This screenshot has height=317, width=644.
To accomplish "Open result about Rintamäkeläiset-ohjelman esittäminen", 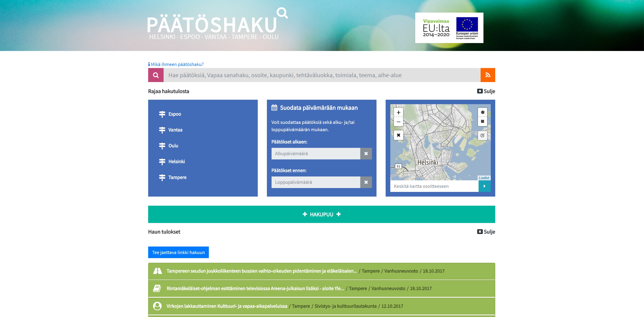I will coord(255,289).
